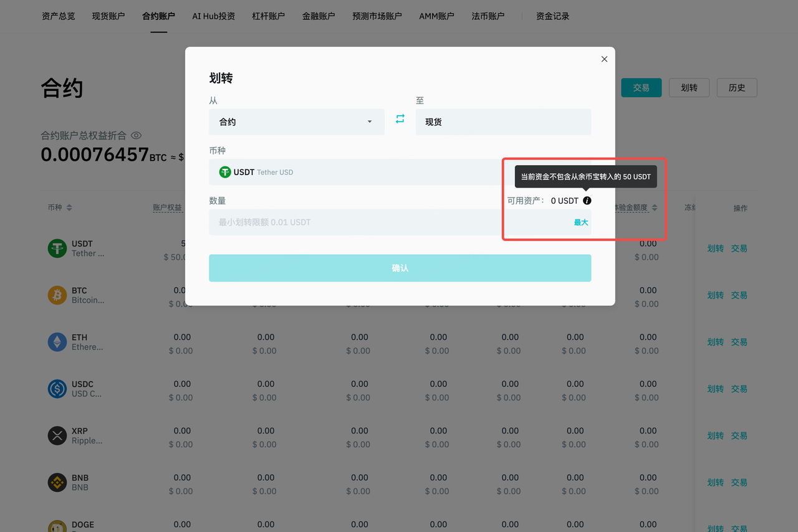798x532 pixels.
Task: Click the 0.00076457 BTC total equity value
Action: coord(103,154)
